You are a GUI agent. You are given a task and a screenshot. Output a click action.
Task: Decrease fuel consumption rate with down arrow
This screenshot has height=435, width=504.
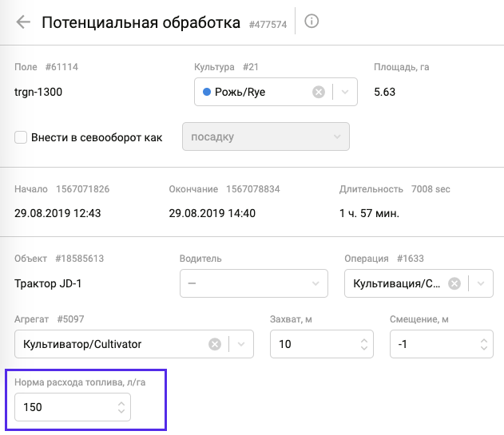[121, 413]
